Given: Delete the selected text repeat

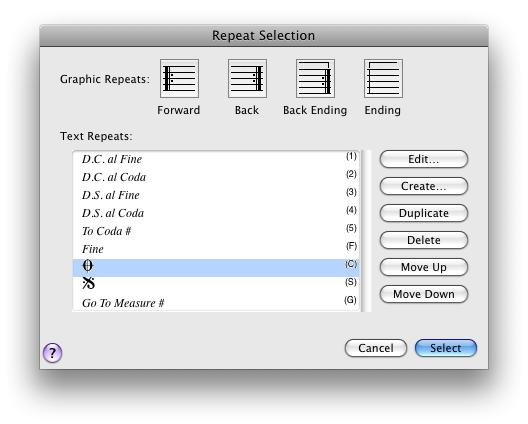Looking at the screenshot, I should pos(424,240).
